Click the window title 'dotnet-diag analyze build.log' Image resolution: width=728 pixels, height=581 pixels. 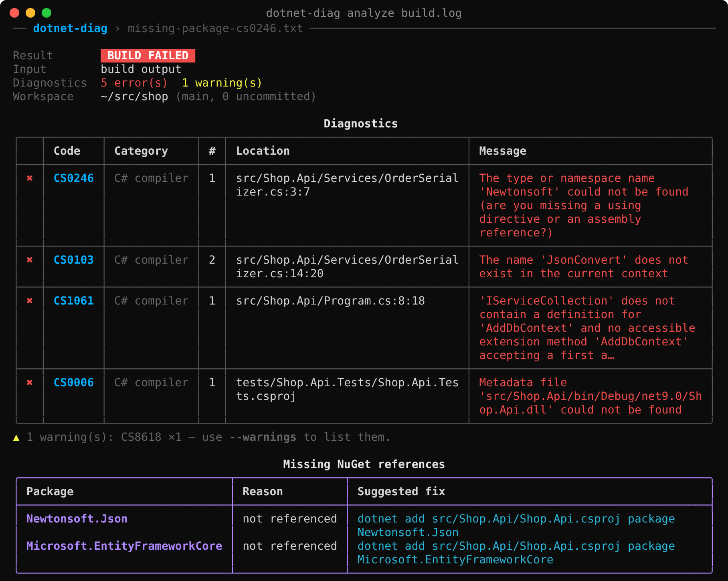pyautogui.click(x=364, y=13)
